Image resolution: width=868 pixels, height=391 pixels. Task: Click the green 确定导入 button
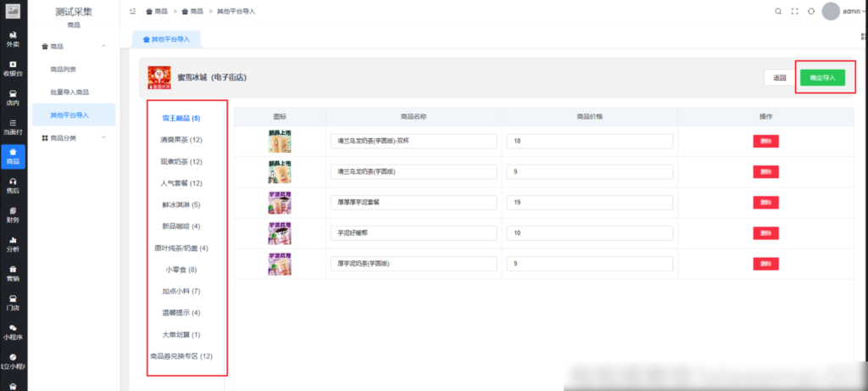822,77
